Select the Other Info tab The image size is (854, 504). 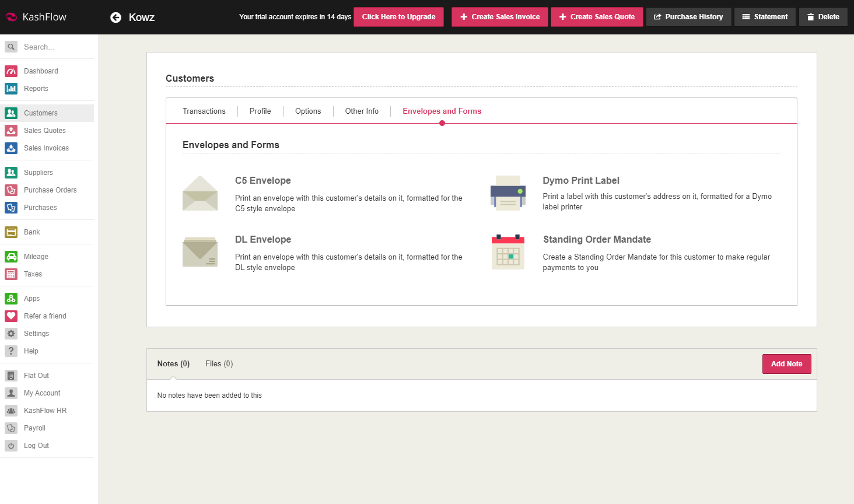tap(362, 111)
